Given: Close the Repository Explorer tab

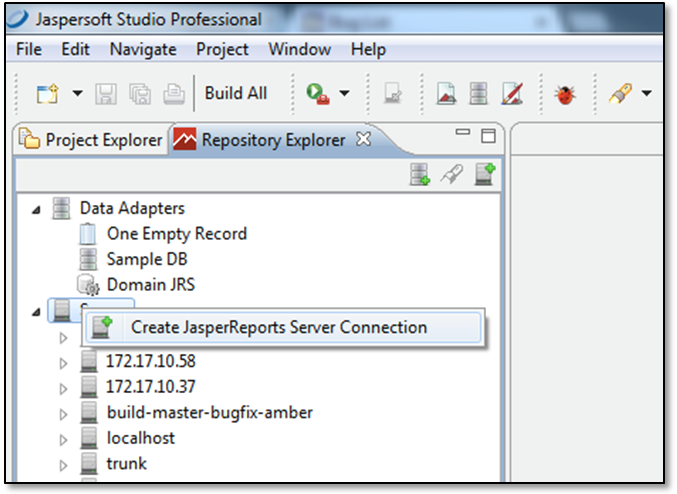Looking at the screenshot, I should pyautogui.click(x=364, y=139).
